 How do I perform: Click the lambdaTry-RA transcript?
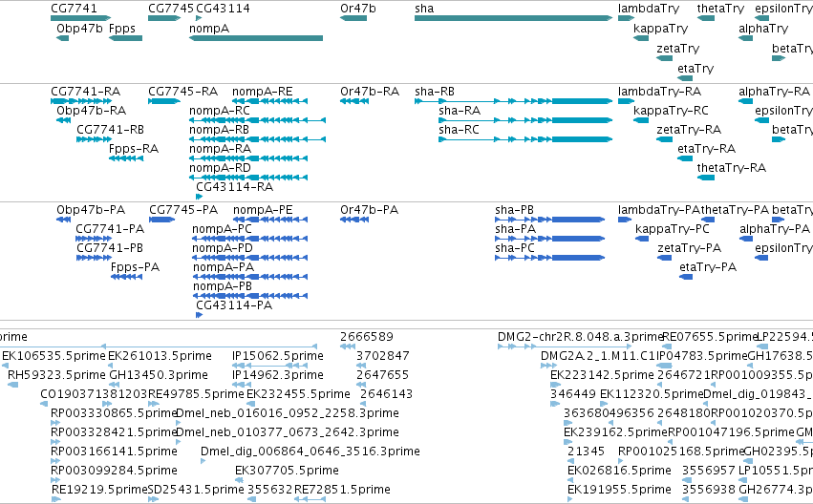click(x=626, y=101)
